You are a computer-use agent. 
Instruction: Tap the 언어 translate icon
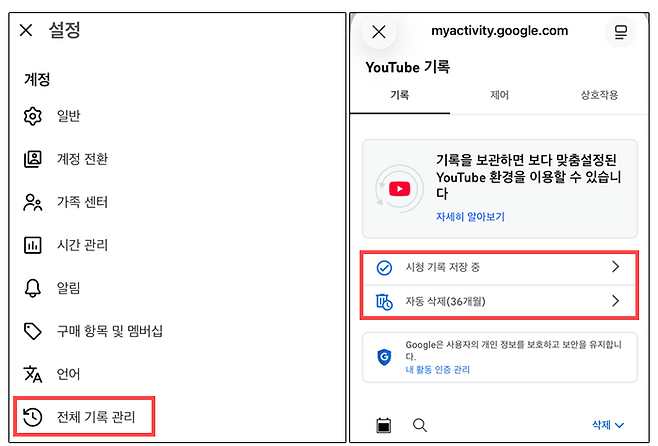click(33, 374)
